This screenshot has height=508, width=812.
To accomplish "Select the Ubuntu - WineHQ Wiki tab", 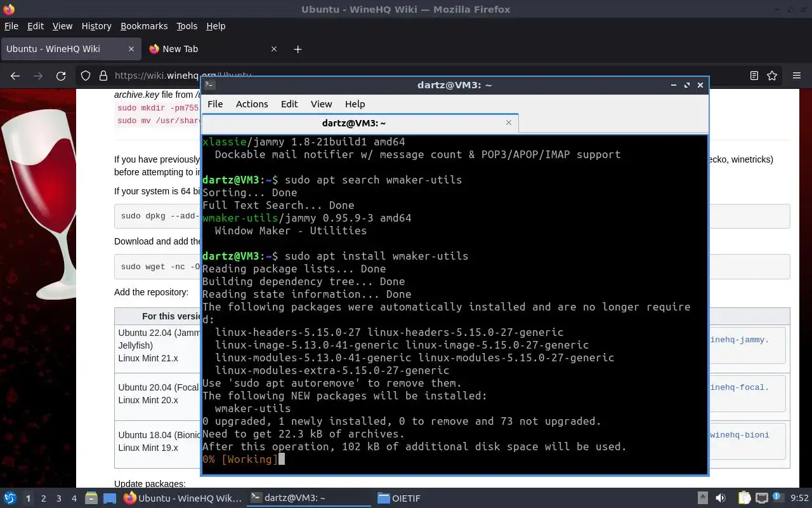I will pyautogui.click(x=70, y=49).
